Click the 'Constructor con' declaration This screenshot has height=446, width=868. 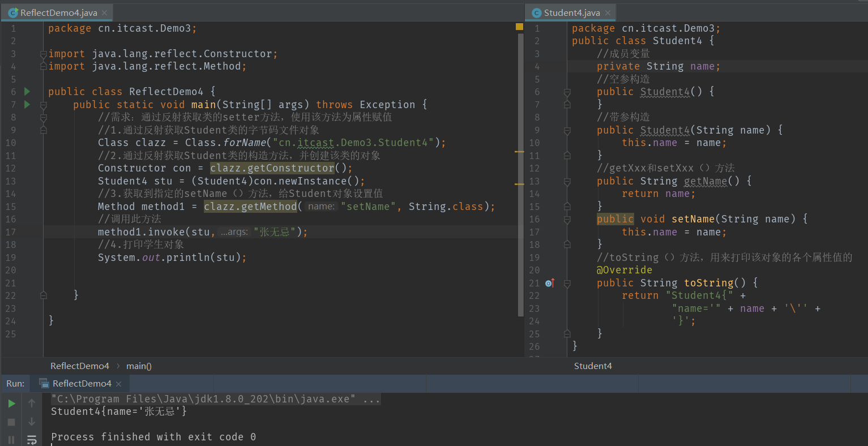pos(144,168)
